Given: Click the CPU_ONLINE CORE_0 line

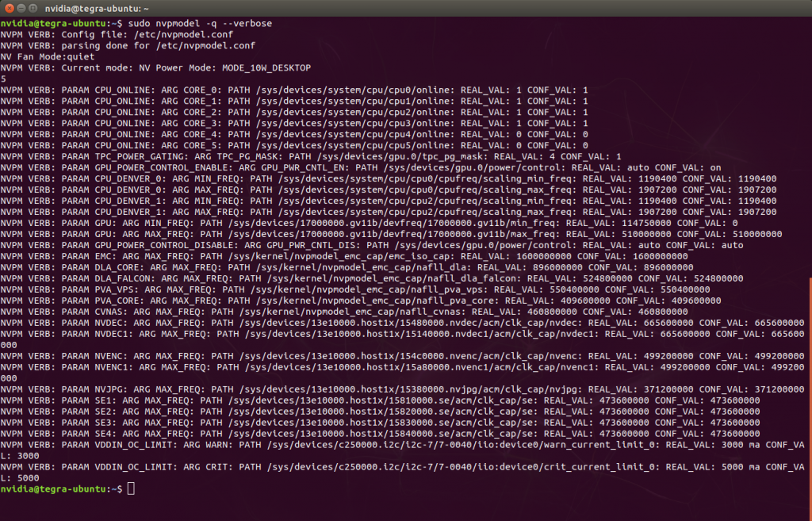Looking at the screenshot, I should (294, 90).
